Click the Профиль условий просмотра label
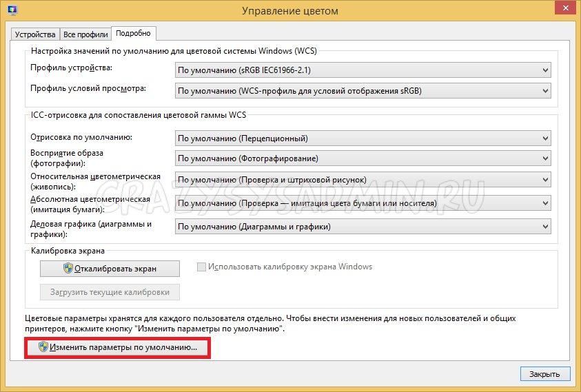 coord(88,89)
